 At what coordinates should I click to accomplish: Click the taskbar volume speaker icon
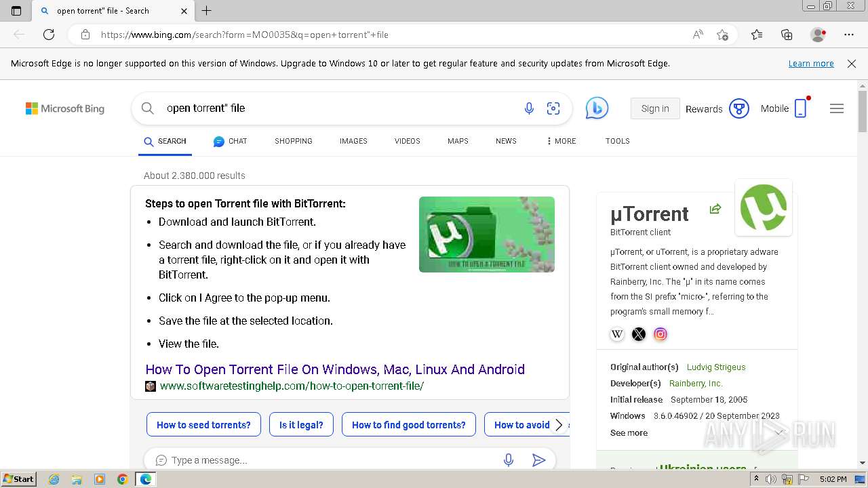click(771, 479)
